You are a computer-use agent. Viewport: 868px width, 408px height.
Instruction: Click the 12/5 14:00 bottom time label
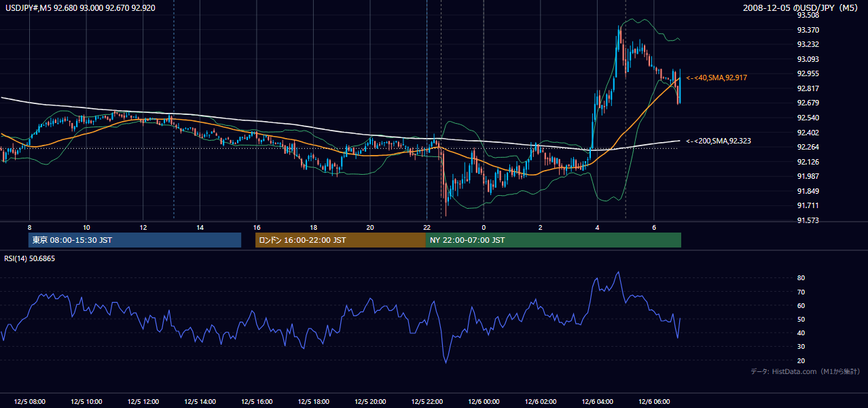[200, 402]
